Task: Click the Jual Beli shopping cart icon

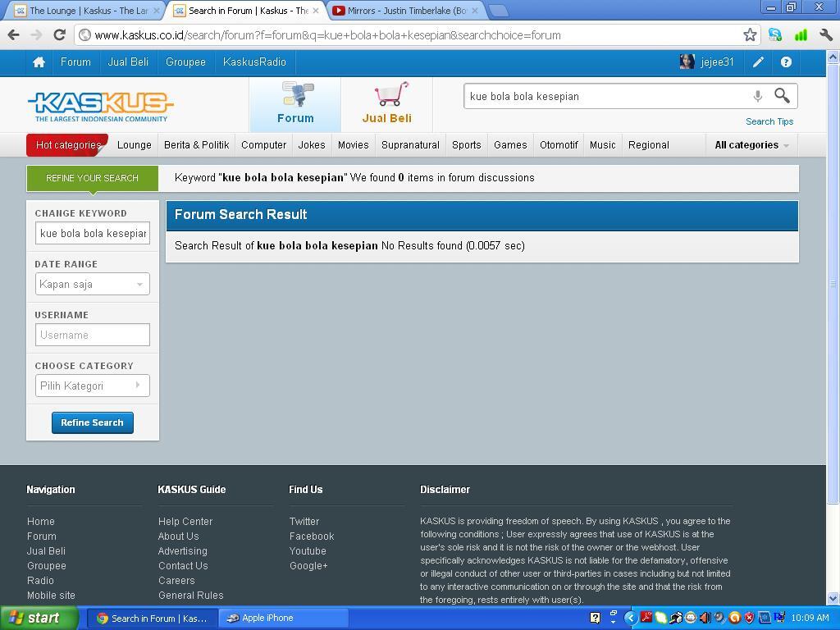Action: [x=392, y=94]
